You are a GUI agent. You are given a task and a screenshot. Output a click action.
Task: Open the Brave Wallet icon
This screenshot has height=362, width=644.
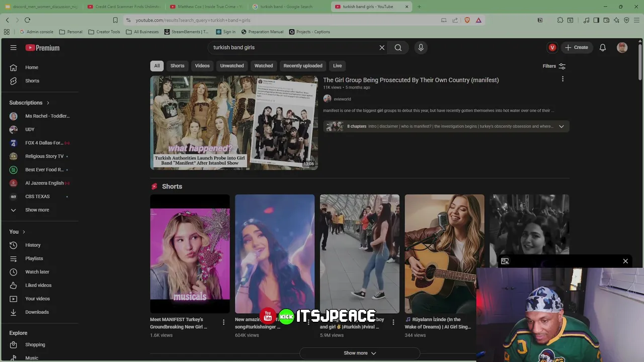coord(606,20)
